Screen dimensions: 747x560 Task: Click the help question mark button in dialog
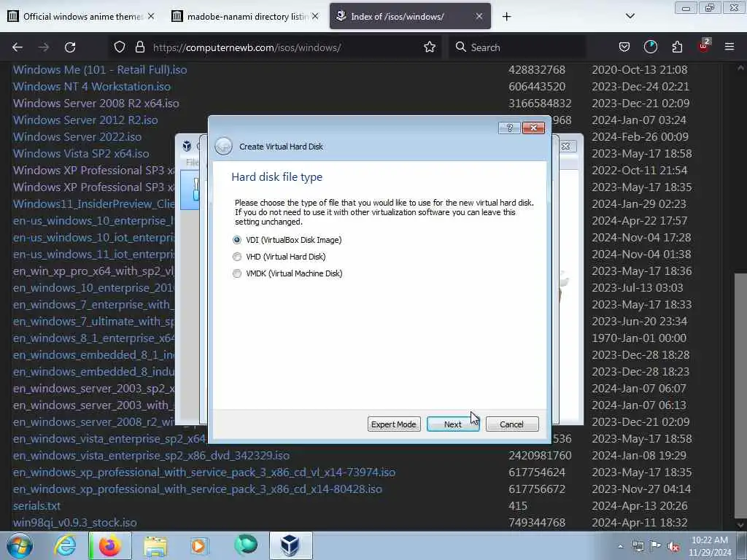[509, 128]
